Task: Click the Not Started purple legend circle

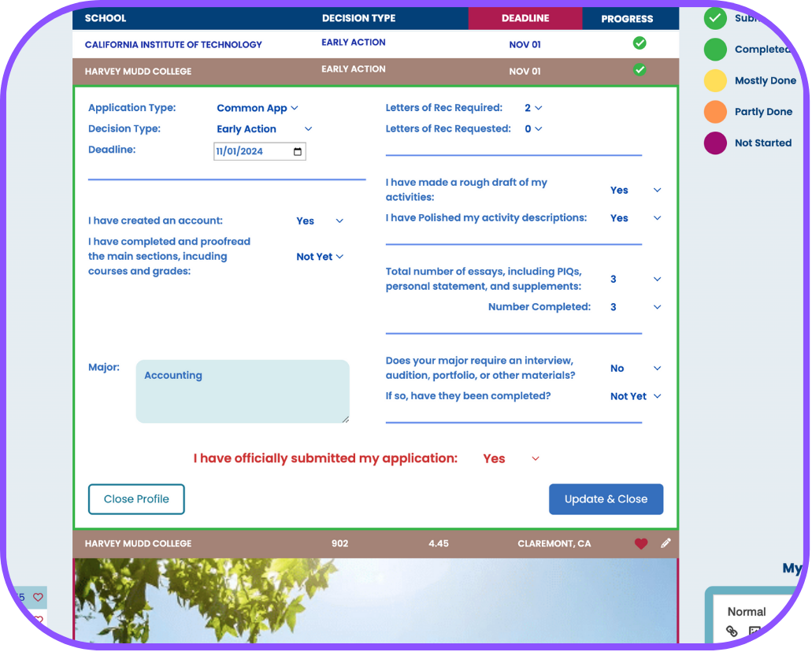Action: [x=715, y=143]
